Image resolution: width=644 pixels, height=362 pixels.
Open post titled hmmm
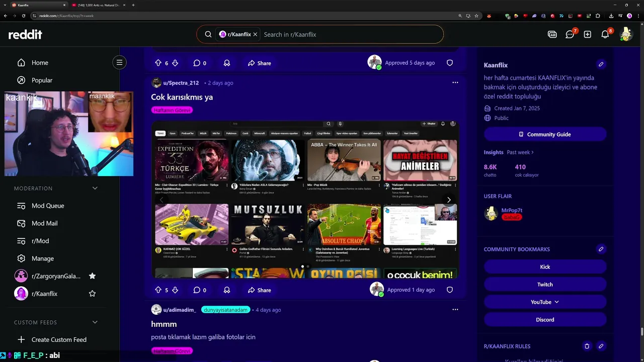[164, 324]
